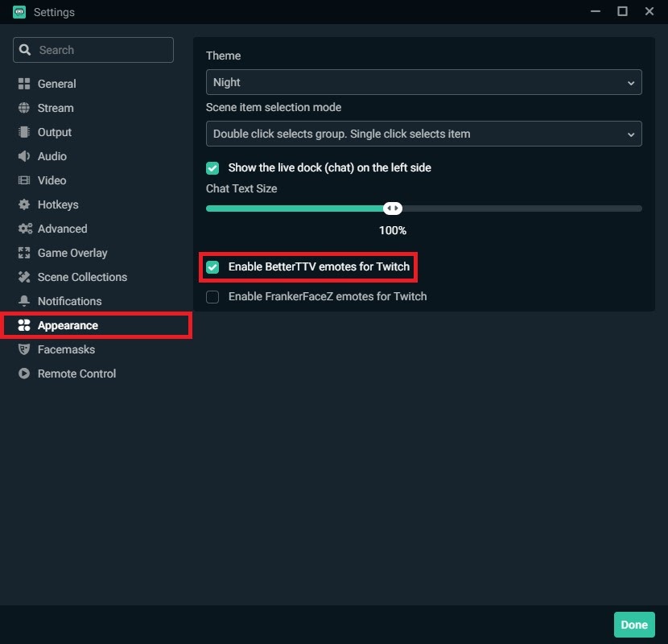
Task: Click the search magnifier icon
Action: tap(25, 50)
